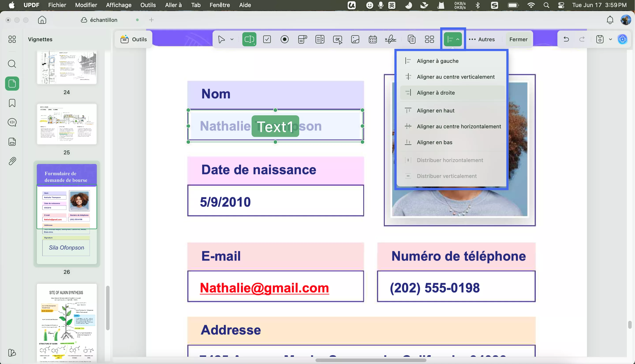This screenshot has height=364, width=635.
Task: Click the Wi-Fi status icon
Action: click(531, 5)
